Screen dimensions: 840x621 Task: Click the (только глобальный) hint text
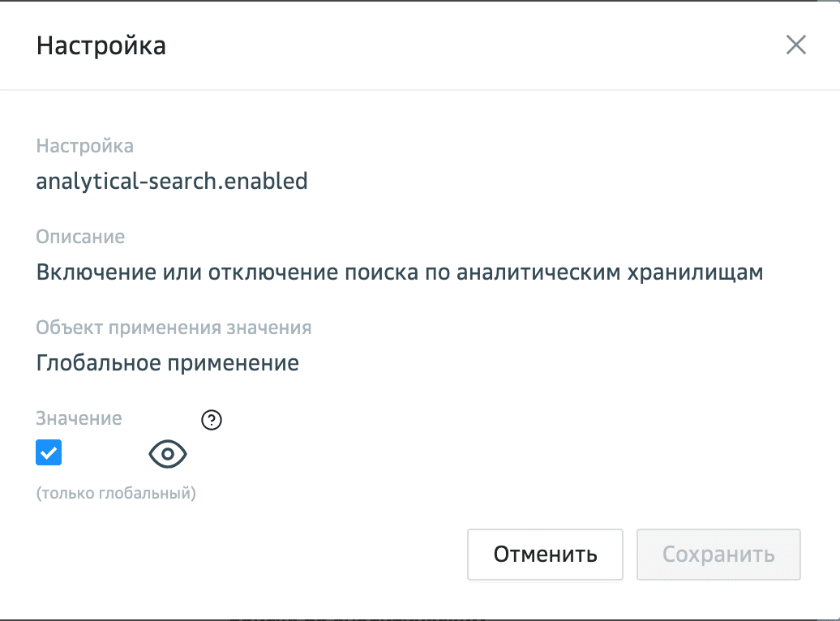pyautogui.click(x=117, y=493)
